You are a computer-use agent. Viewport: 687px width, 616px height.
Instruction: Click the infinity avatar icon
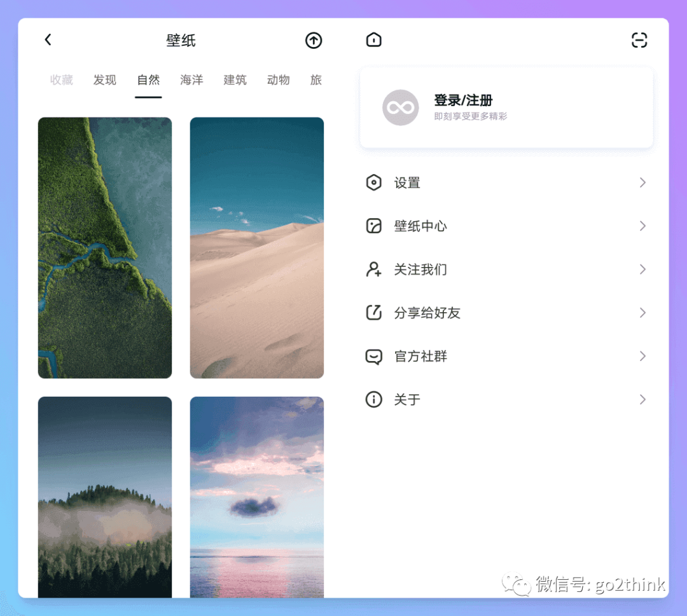point(401,107)
